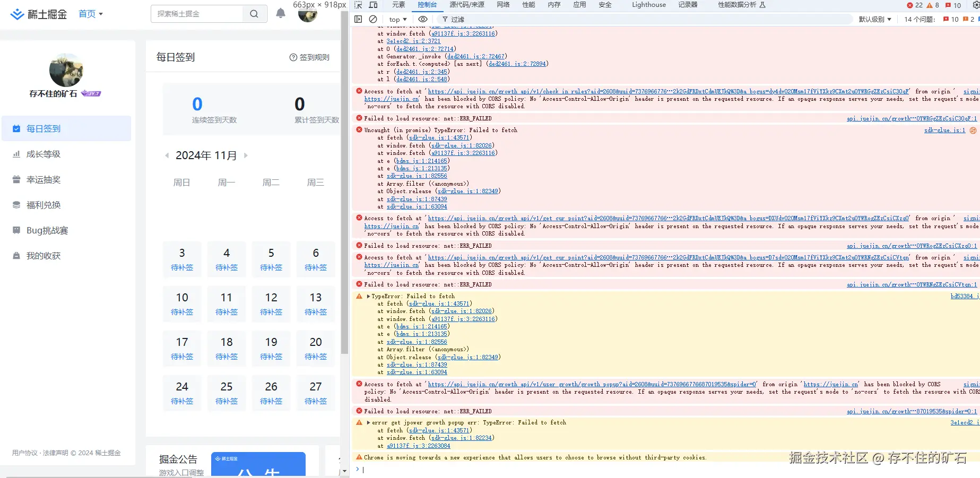980x478 pixels.
Task: Create live expression with the eye icon
Action: click(423, 19)
